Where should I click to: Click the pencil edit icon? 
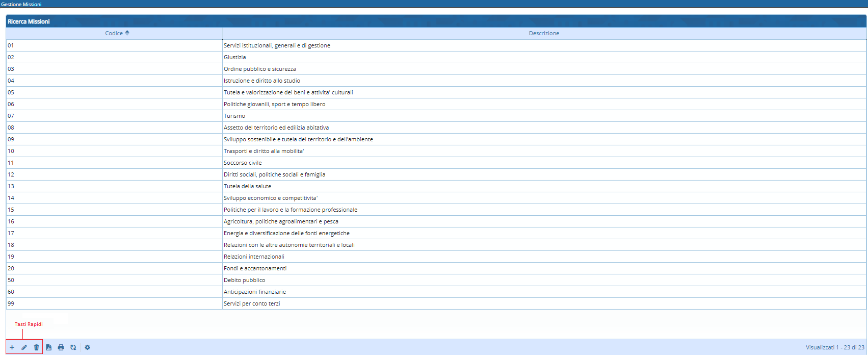(x=24, y=347)
